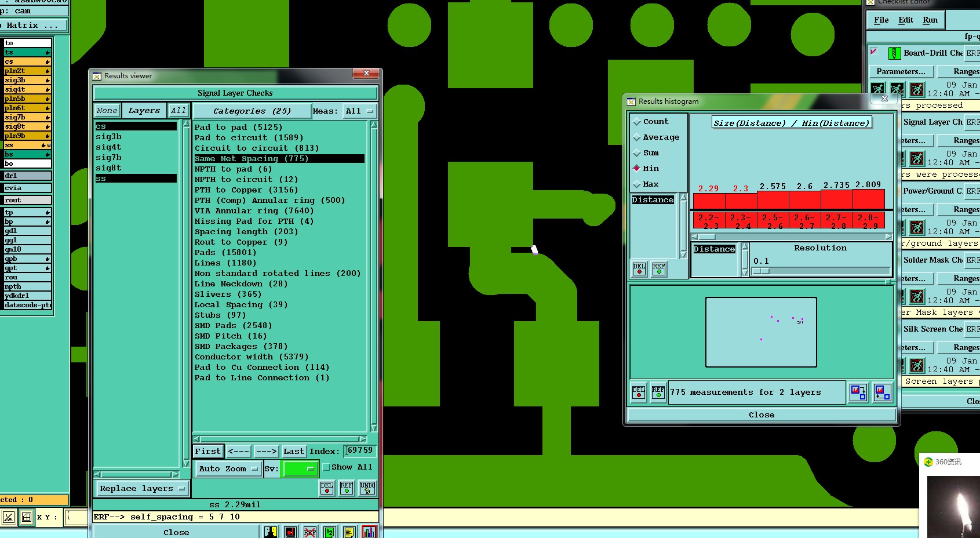This screenshot has height=538, width=980.
Task: Click the Index input field
Action: 360,451
